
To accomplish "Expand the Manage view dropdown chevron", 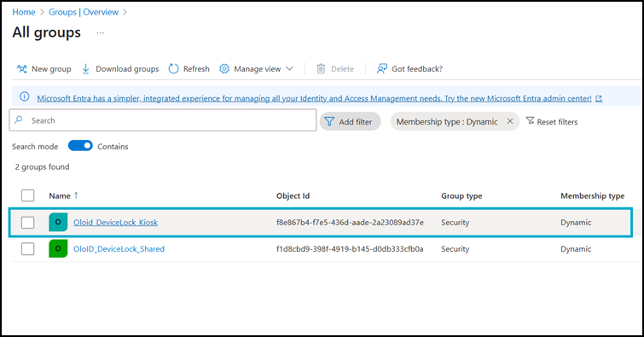I will (x=289, y=68).
